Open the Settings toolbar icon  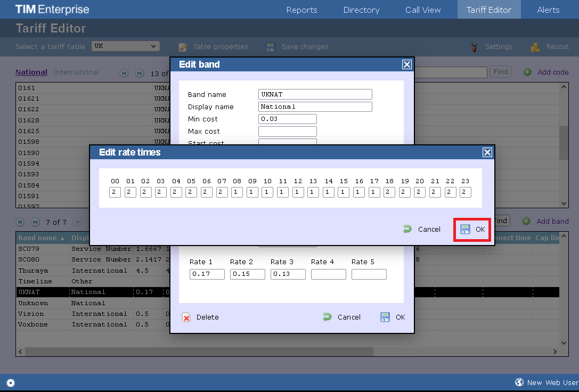click(x=474, y=47)
